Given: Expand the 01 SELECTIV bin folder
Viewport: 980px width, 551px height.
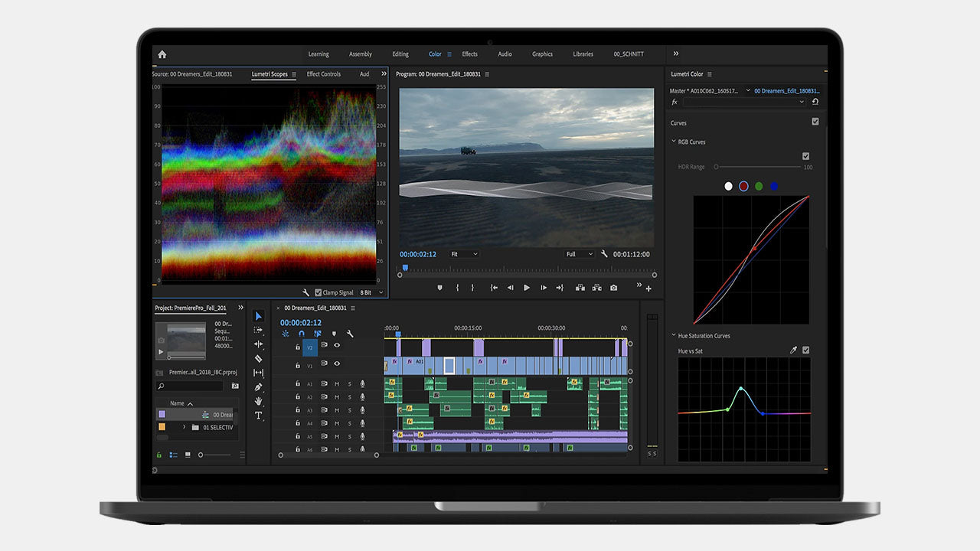Looking at the screenshot, I should pos(184,427).
